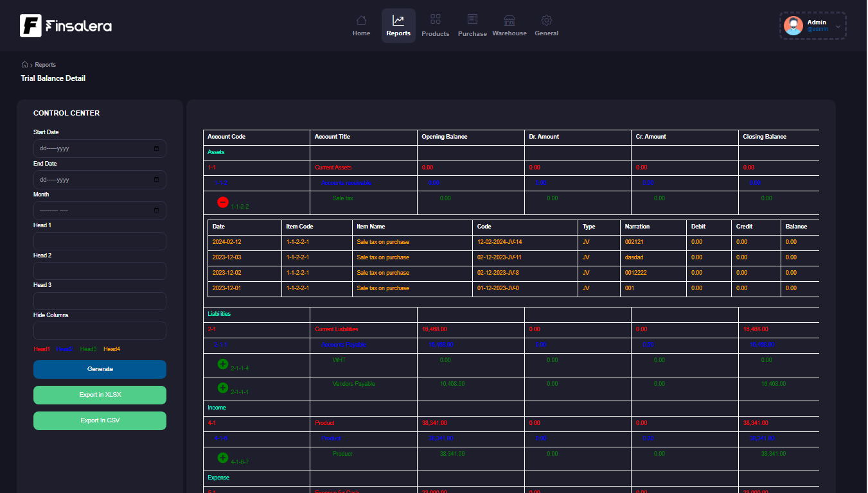The image size is (868, 493).
Task: Click the red Head1 legend label
Action: pyautogui.click(x=42, y=349)
